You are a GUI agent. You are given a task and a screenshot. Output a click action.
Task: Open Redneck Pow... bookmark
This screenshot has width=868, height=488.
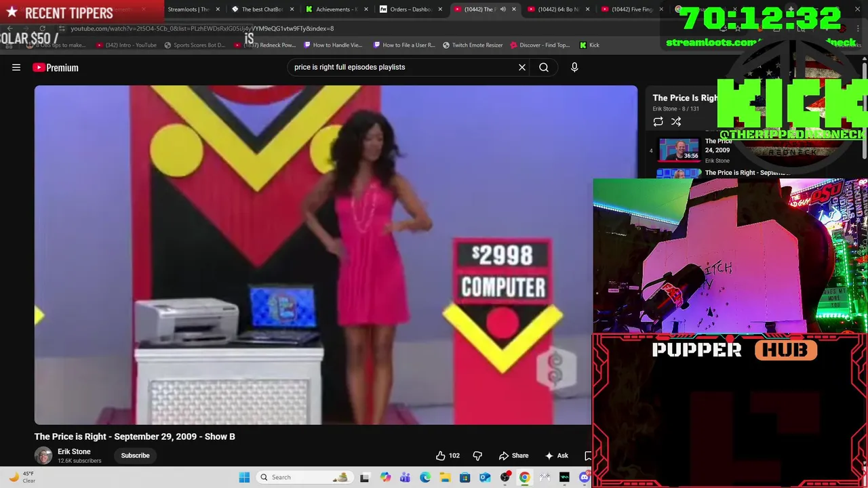pos(265,45)
